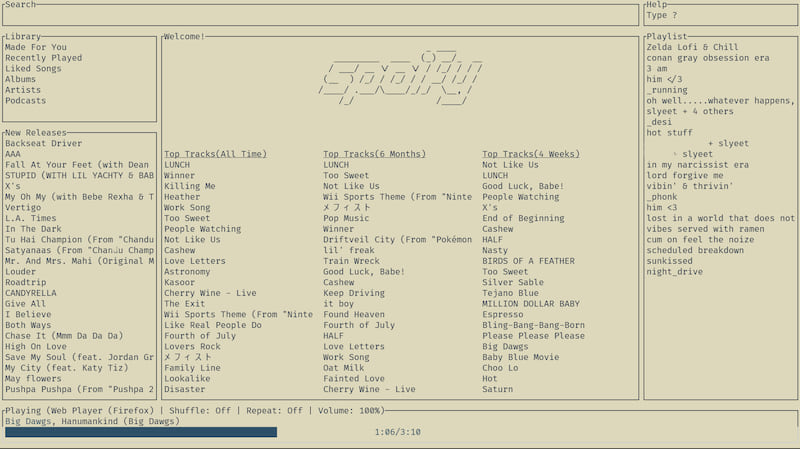Open 'Podcasts' in Library
This screenshot has width=800, height=449.
coord(26,101)
